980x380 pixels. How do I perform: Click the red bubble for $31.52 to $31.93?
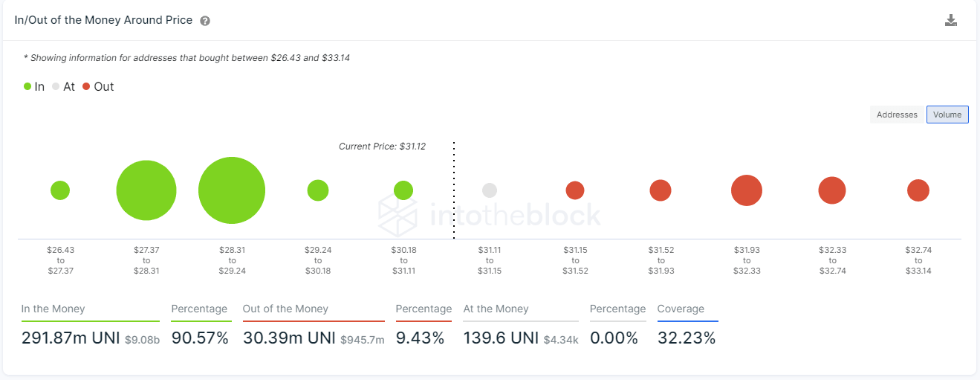[661, 190]
